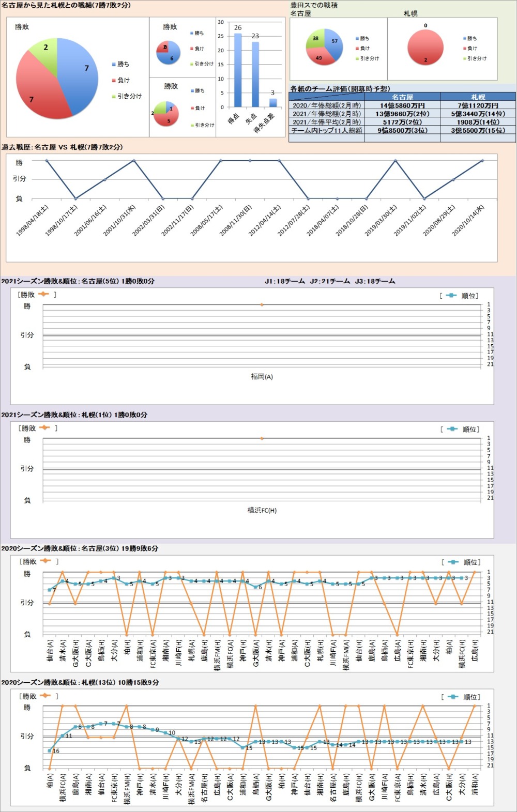Click heading 2021シーズン勝敗&順位:名古屋(5位)
The height and width of the screenshot is (812, 517).
tap(59, 281)
